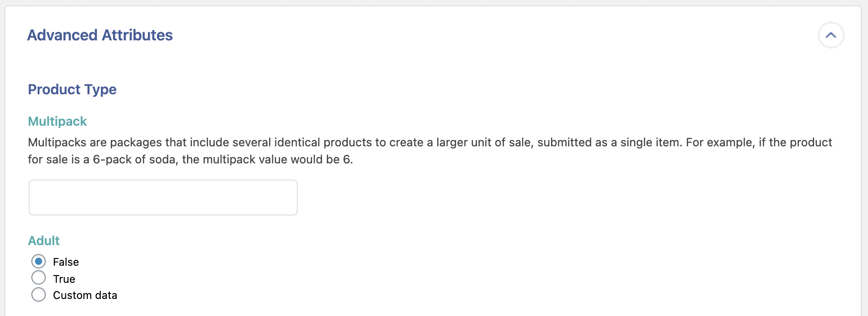Focus the Multipack value input box
The height and width of the screenshot is (316, 868).
pyautogui.click(x=163, y=197)
